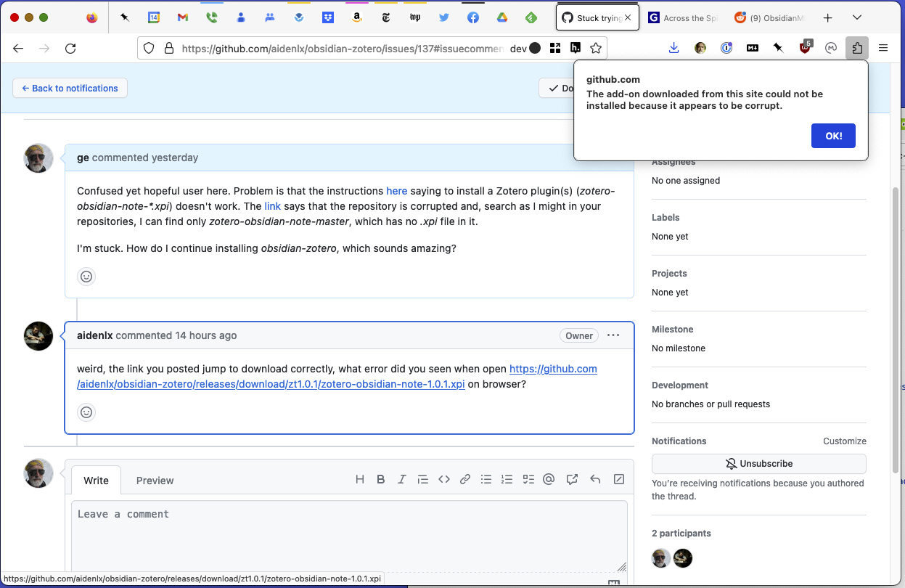The height and width of the screenshot is (588, 905).
Task: Expand the list-all-tabs chevron in tab bar
Action: click(857, 17)
